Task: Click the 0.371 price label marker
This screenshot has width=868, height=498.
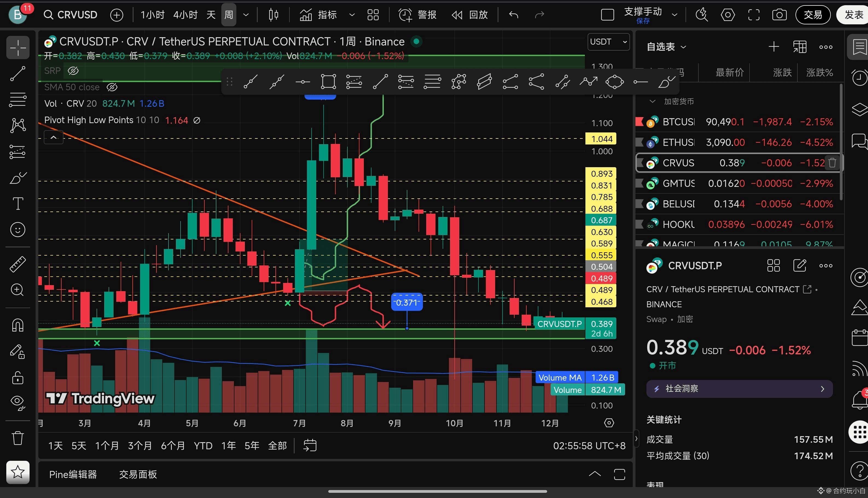Action: (407, 302)
